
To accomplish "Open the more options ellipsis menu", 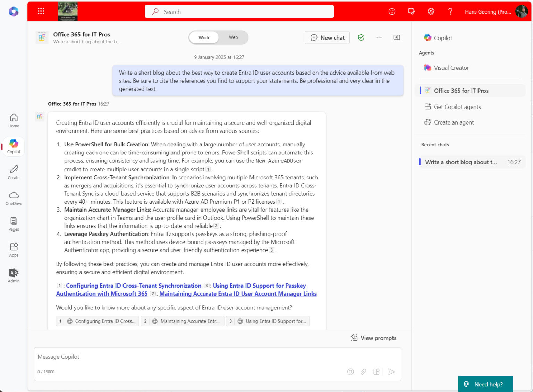I will coord(379,37).
